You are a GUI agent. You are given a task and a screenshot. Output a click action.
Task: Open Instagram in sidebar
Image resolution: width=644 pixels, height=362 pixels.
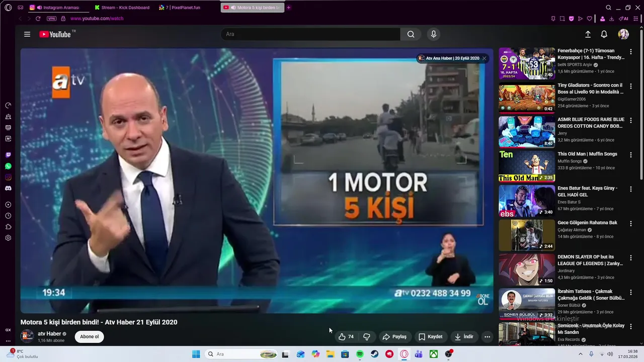click(x=8, y=177)
